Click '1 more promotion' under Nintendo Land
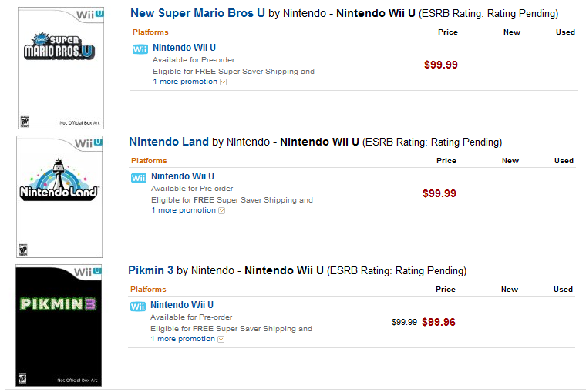Screen dimensions: 586x392 click(x=184, y=210)
